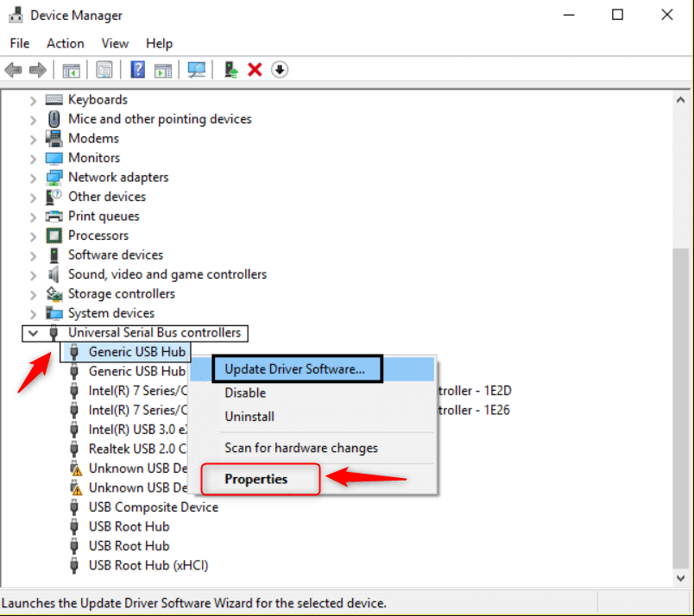Click the Update driver software toolbar icon

230,69
